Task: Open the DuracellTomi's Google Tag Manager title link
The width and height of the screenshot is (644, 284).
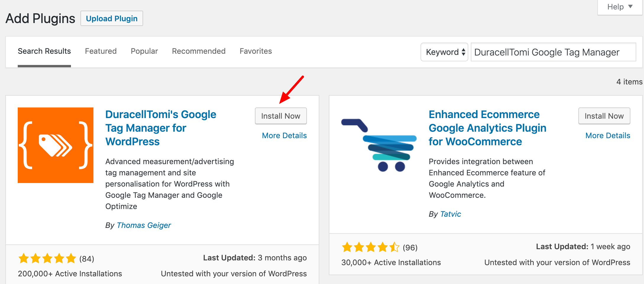Action: pyautogui.click(x=161, y=128)
